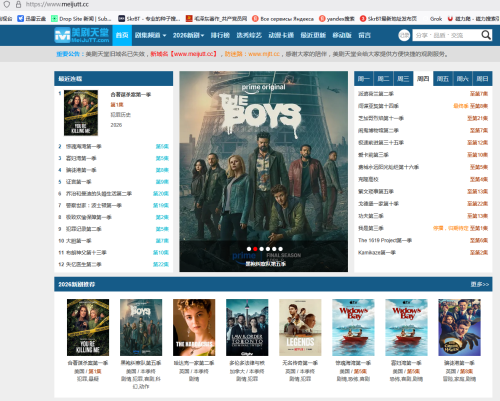This screenshot has width=500, height=401.
Task: Open the 排行榜 nav item
Action: click(220, 35)
